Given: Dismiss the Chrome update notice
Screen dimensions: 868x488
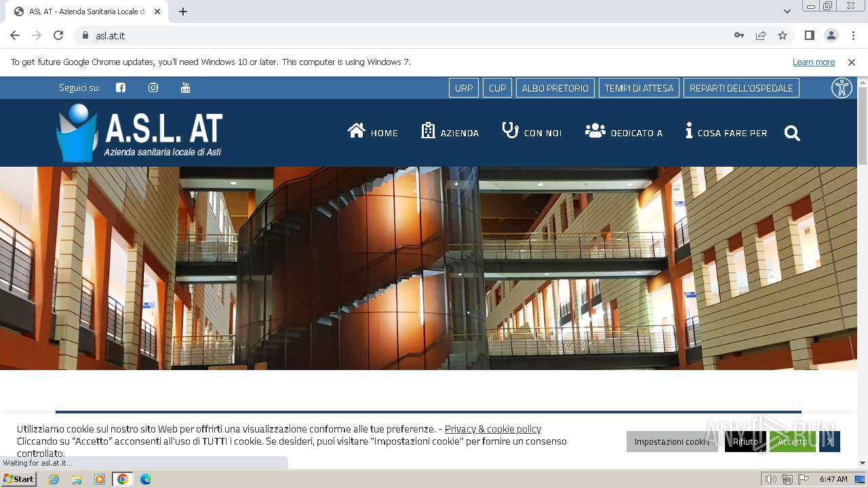Looking at the screenshot, I should [852, 62].
